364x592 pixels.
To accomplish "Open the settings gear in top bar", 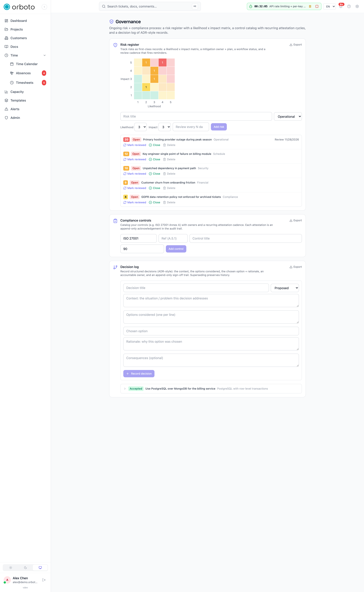I will (x=357, y=6).
